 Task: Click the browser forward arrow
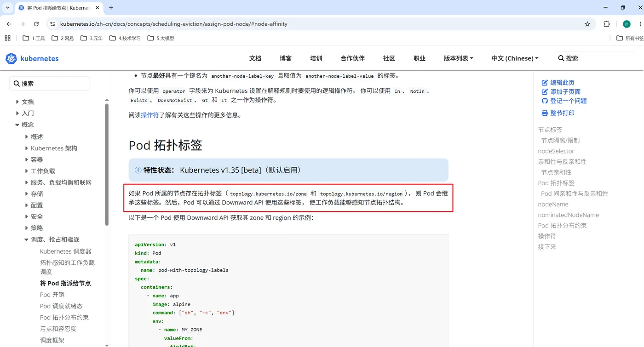[23, 24]
